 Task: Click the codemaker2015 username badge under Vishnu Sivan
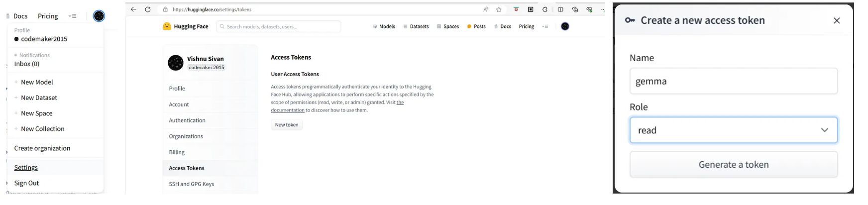207,68
